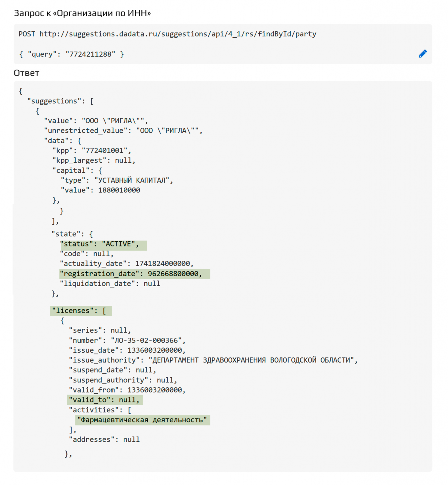Select the highlighted "status": "ACTIVE" line
This screenshot has height=485, width=448.
pos(100,244)
